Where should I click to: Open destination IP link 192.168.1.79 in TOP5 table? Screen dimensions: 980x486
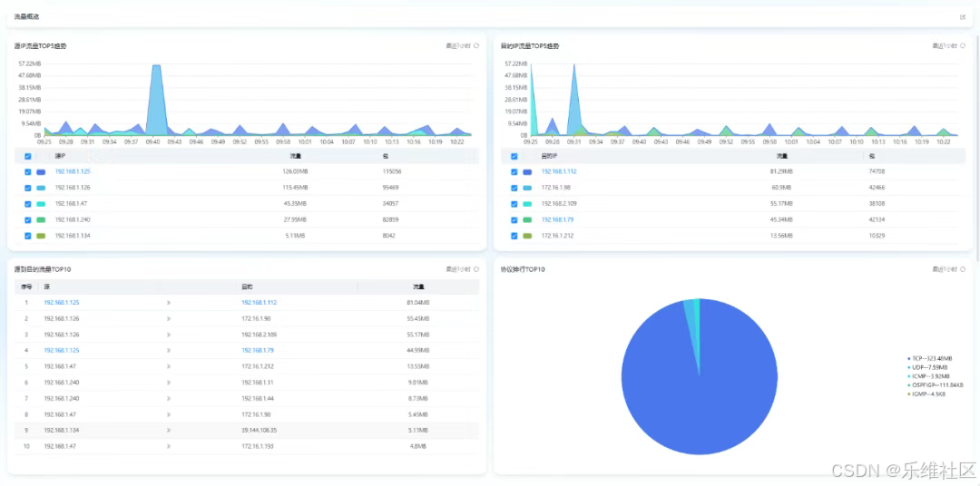[557, 220]
